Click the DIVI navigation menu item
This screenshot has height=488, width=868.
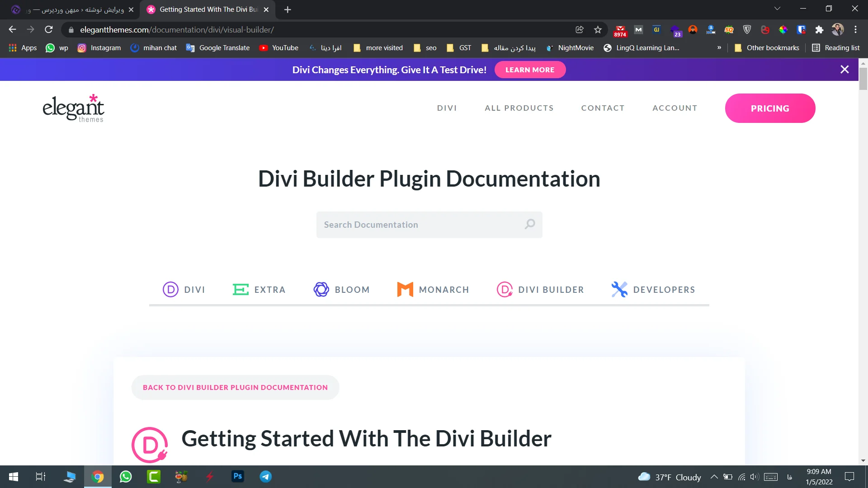[447, 108]
